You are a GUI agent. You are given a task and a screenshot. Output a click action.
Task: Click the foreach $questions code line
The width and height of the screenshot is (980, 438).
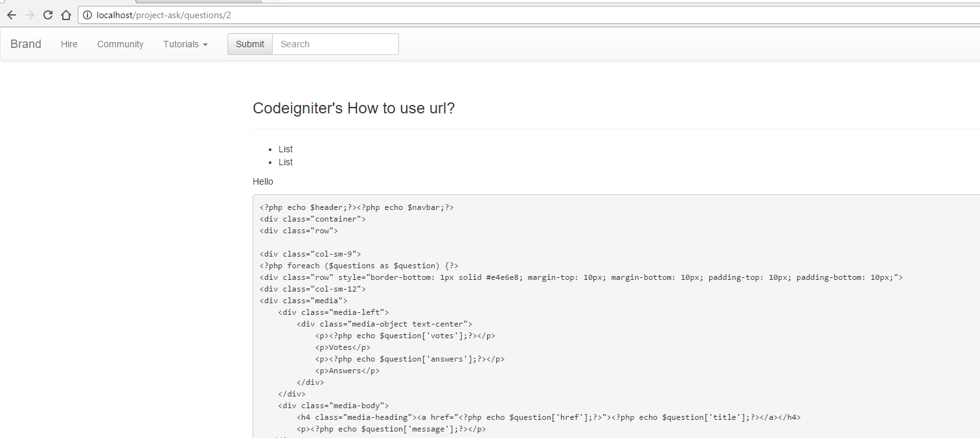pyautogui.click(x=359, y=266)
